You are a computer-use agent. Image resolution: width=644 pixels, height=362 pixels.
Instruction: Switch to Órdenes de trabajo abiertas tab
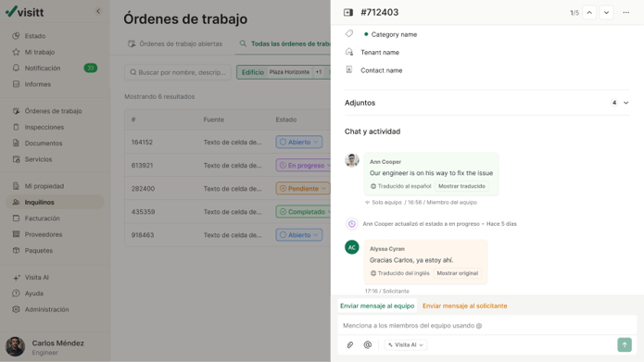pos(175,44)
